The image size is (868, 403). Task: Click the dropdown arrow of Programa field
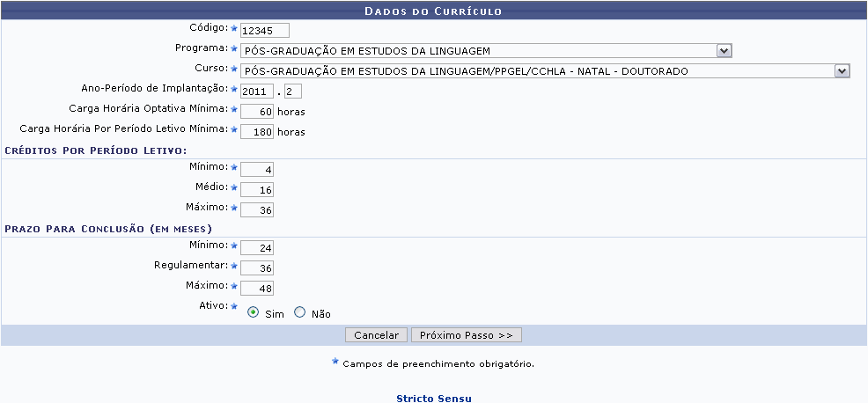tap(724, 50)
